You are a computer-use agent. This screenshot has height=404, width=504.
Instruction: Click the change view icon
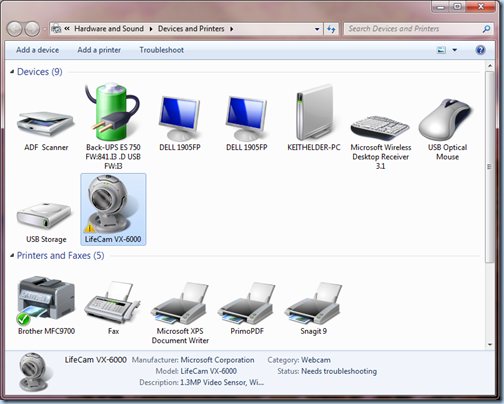441,50
